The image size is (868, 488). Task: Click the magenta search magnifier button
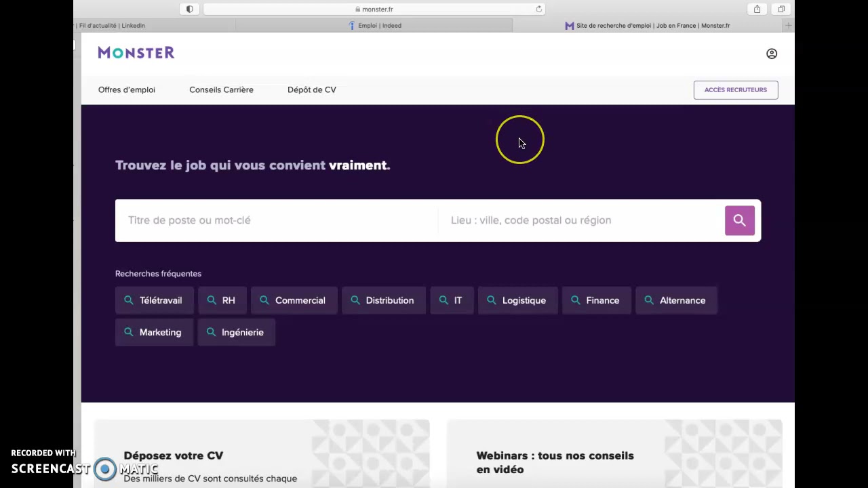[x=740, y=220]
